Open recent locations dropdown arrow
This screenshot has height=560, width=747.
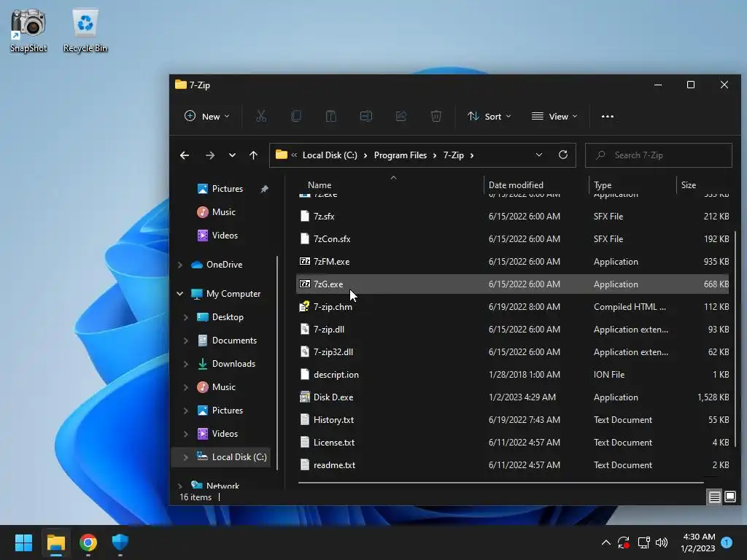click(x=232, y=155)
